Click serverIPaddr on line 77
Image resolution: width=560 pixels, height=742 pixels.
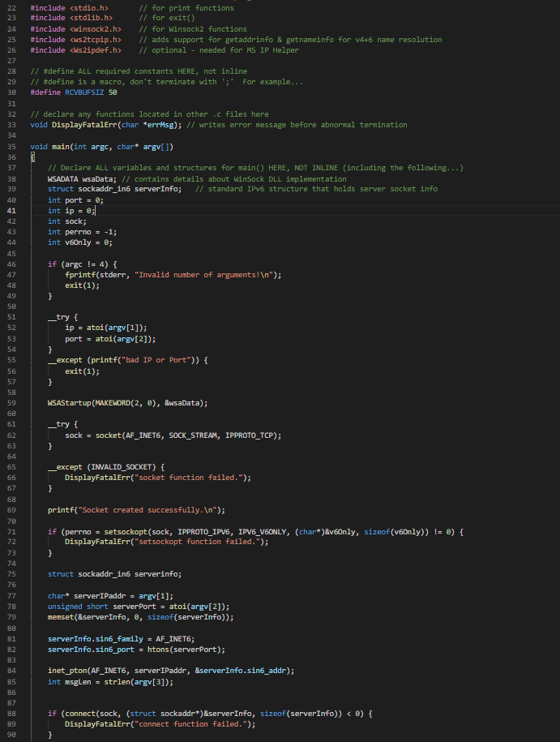point(100,596)
